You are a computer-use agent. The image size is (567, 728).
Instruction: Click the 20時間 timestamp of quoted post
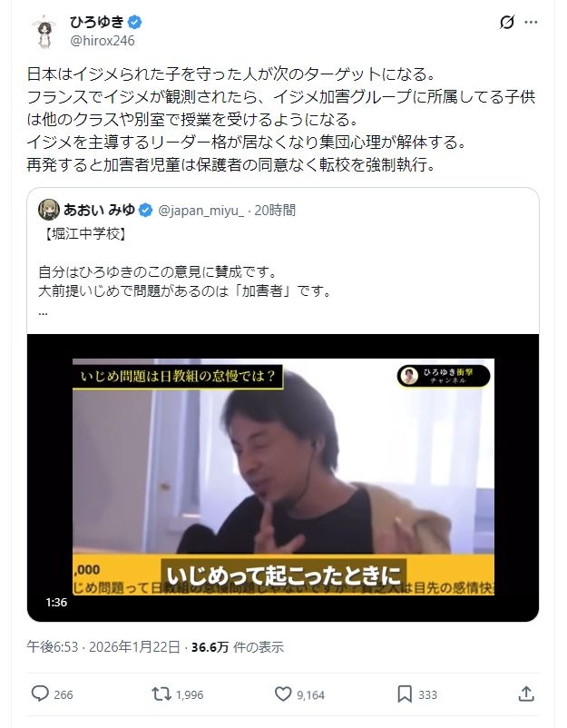click(275, 211)
